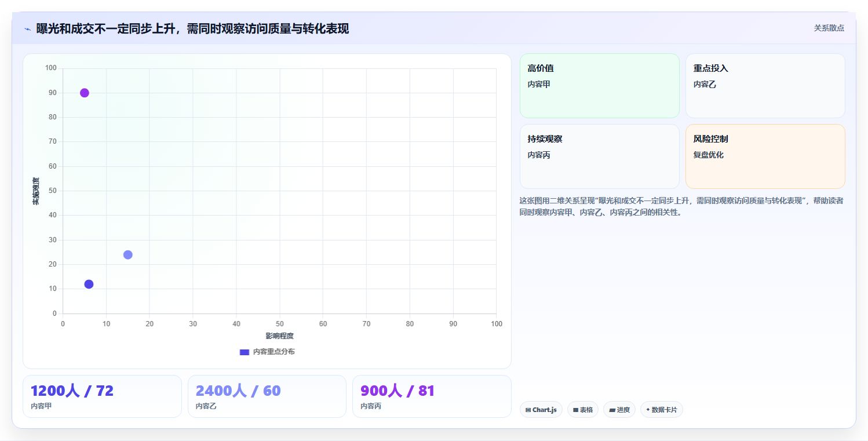Select the 持续观察 quadrant card

pos(599,156)
